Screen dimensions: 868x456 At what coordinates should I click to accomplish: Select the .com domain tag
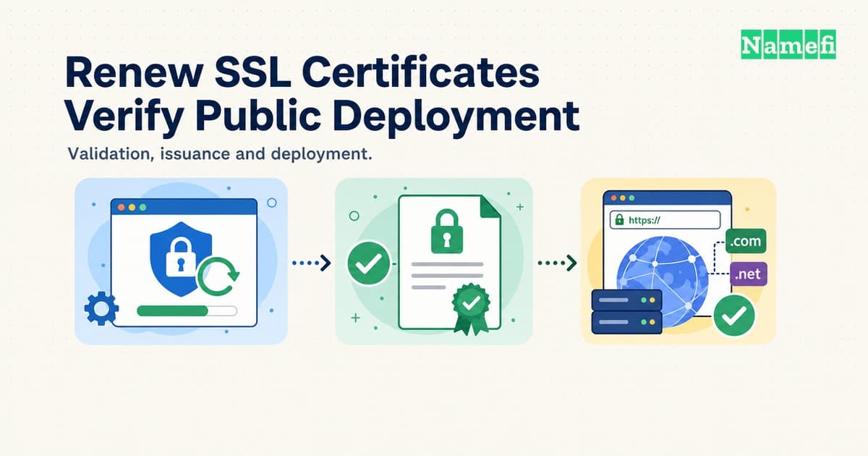(745, 242)
